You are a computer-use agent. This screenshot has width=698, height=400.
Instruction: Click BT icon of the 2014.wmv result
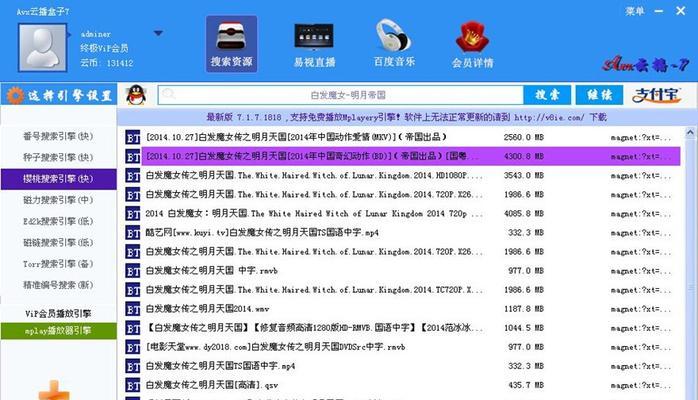tap(133, 309)
